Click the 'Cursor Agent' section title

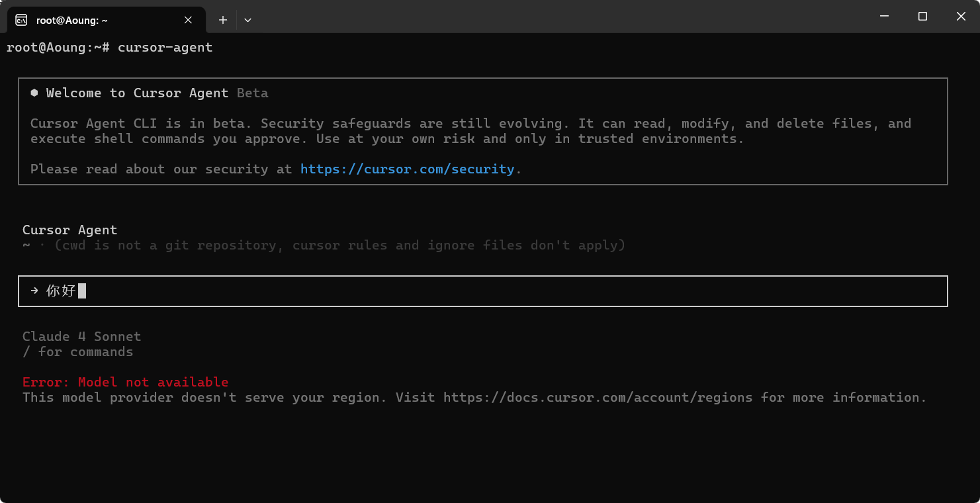(x=69, y=230)
